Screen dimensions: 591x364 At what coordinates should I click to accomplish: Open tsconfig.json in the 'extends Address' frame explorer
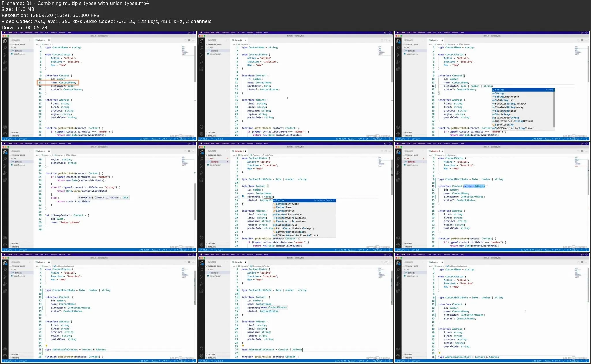412,165
